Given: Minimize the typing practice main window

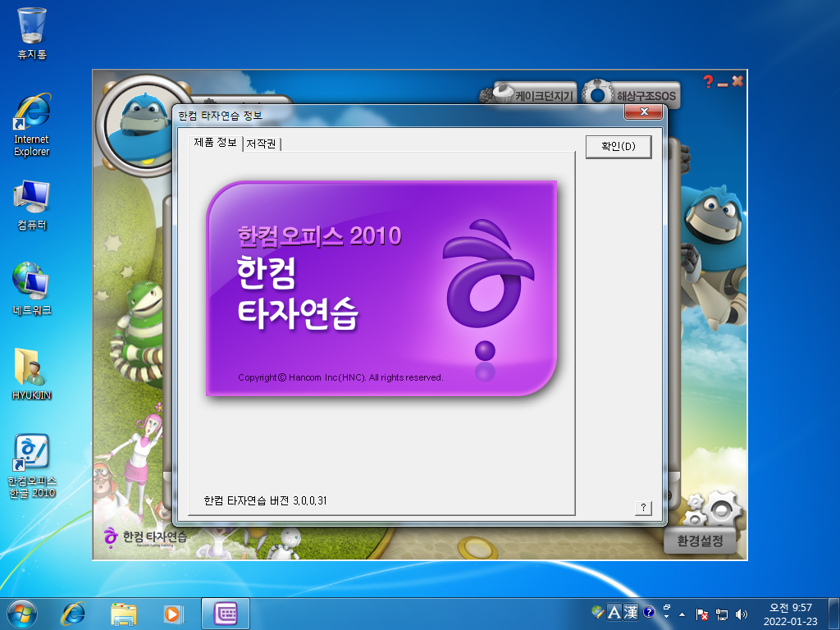Looking at the screenshot, I should click(x=723, y=84).
